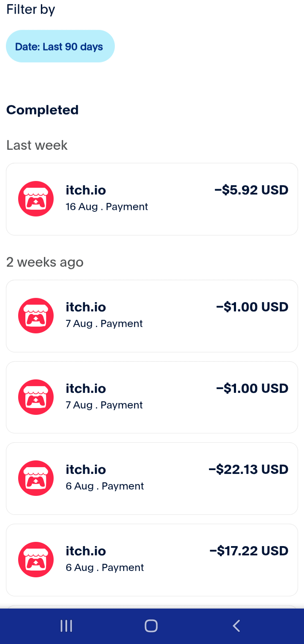Tap itch.io name on the 16 Aug payment
304x644 pixels.
85,190
